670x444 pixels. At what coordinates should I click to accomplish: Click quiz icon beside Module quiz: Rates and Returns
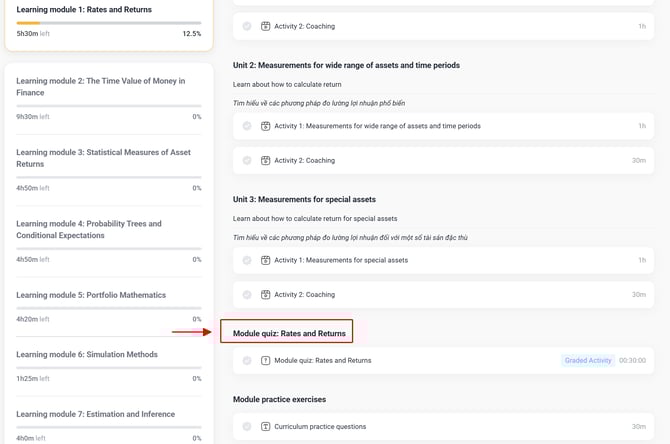click(x=266, y=360)
